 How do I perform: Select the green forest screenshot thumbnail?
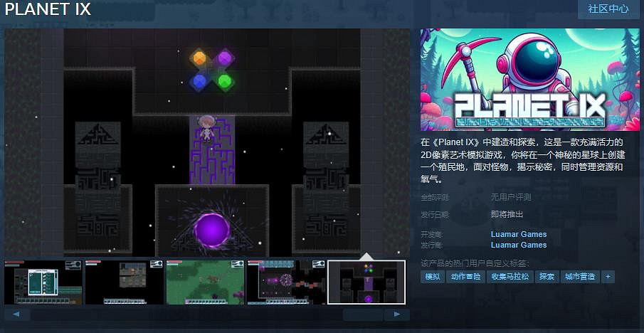click(x=206, y=282)
